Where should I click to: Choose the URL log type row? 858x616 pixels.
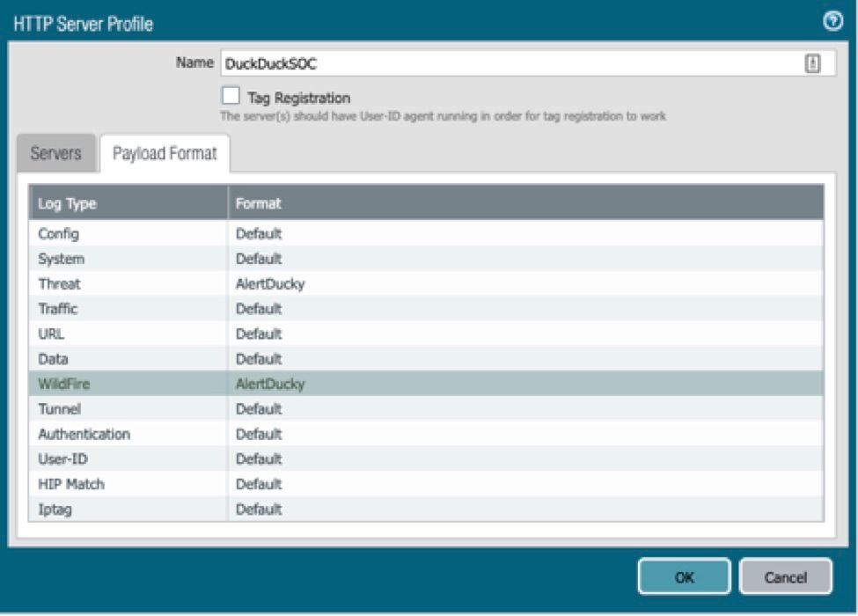(50, 334)
